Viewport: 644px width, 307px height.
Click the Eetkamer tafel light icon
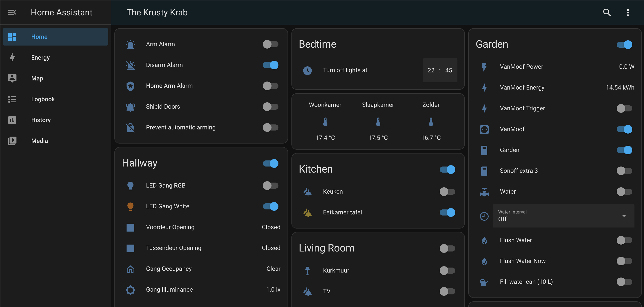click(x=307, y=212)
